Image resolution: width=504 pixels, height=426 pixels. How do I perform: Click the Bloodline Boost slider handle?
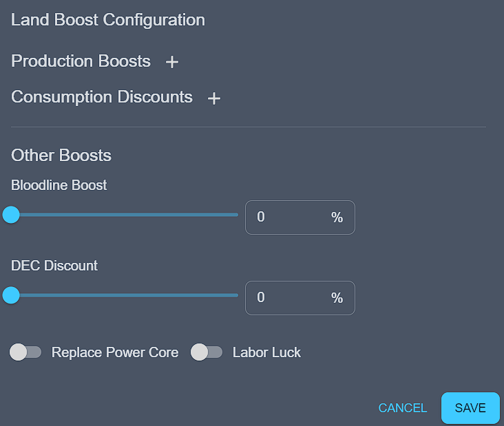(11, 215)
